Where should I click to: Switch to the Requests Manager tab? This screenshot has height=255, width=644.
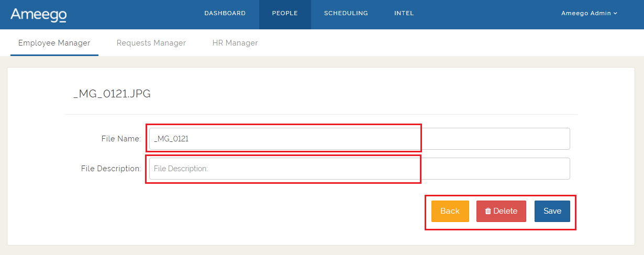(x=151, y=43)
